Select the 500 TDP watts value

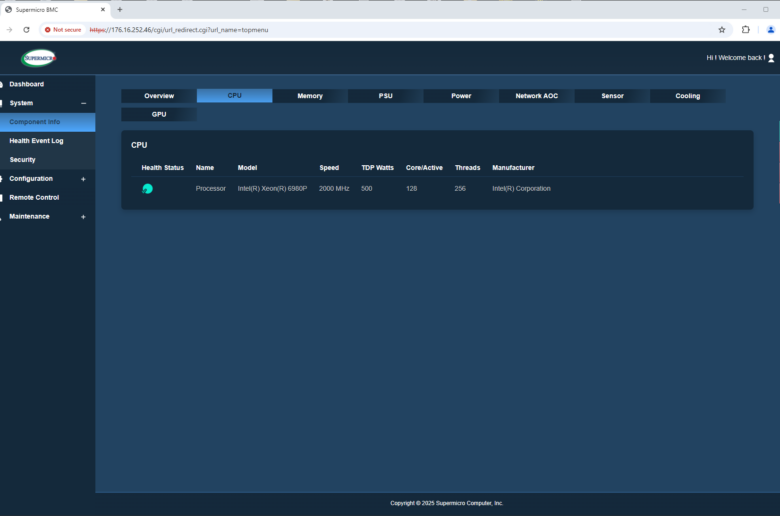click(x=367, y=189)
